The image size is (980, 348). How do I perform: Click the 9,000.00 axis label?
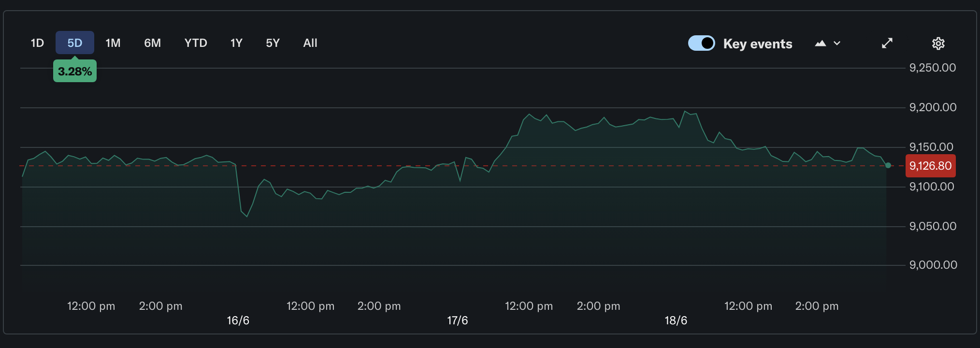933,265
